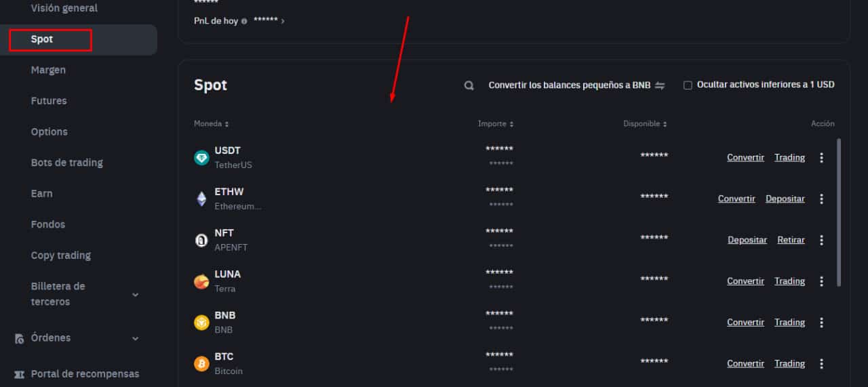This screenshot has height=387, width=868.
Task: Open more options menu for NFT row
Action: 821,240
